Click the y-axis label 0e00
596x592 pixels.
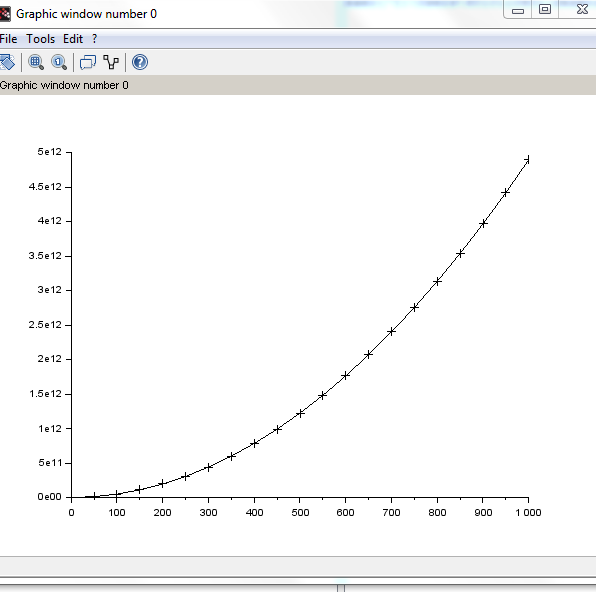click(x=49, y=497)
